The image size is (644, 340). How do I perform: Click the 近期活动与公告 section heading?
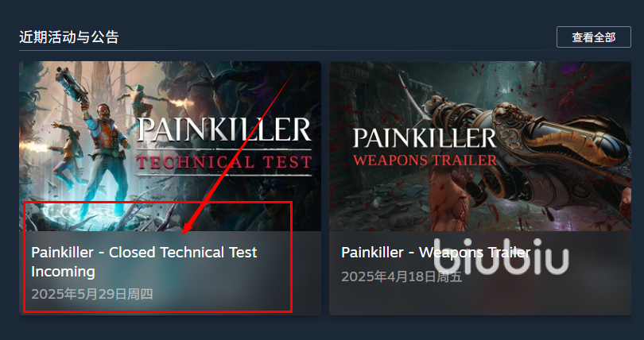click(69, 37)
